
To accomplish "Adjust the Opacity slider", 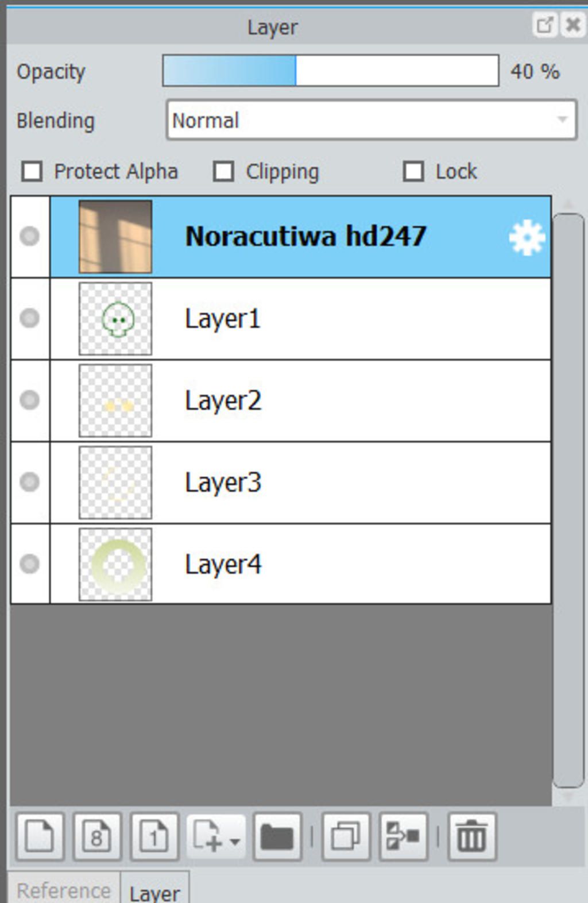I will (x=331, y=71).
